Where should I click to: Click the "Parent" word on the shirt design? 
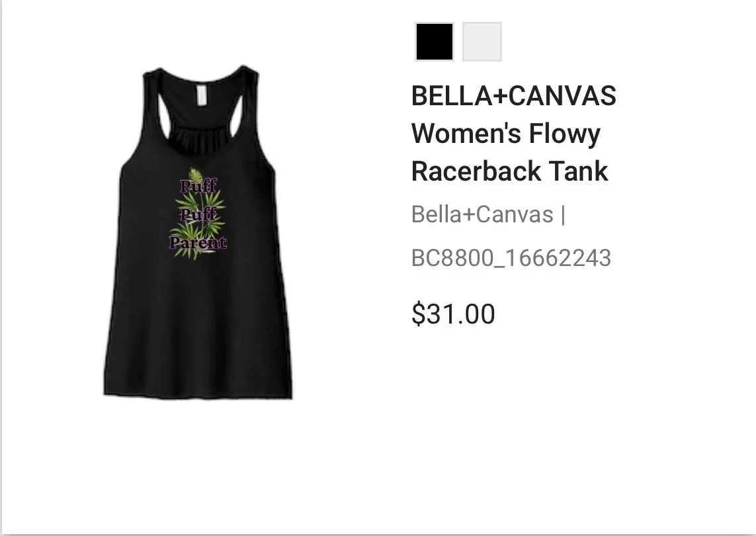tap(198, 242)
